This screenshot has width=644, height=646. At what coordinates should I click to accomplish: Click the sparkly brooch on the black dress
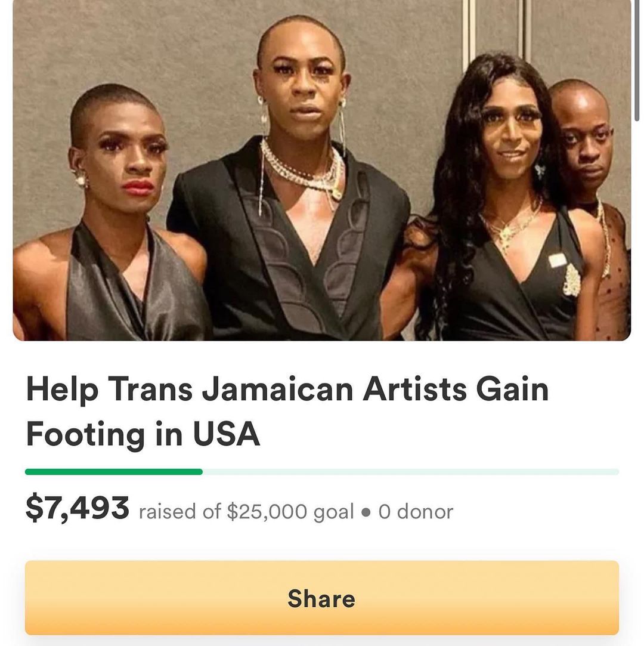(571, 281)
